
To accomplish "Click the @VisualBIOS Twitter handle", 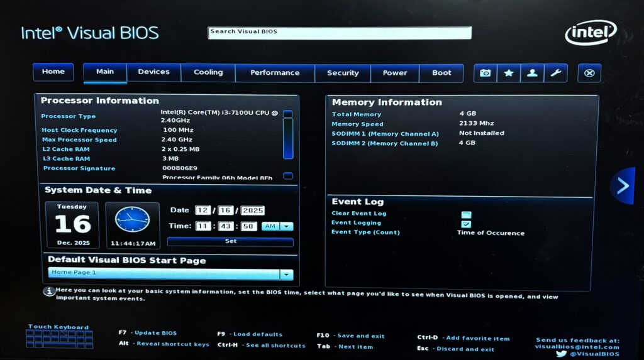I will click(x=594, y=354).
